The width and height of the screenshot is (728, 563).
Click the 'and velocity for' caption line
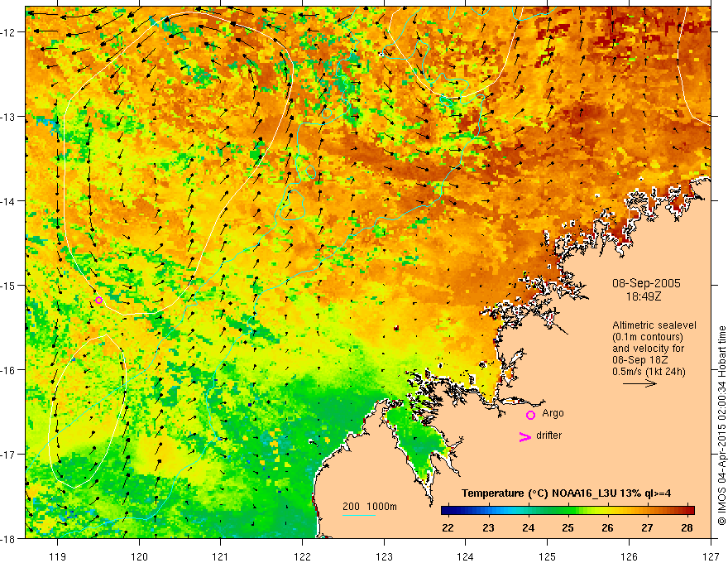tap(648, 349)
